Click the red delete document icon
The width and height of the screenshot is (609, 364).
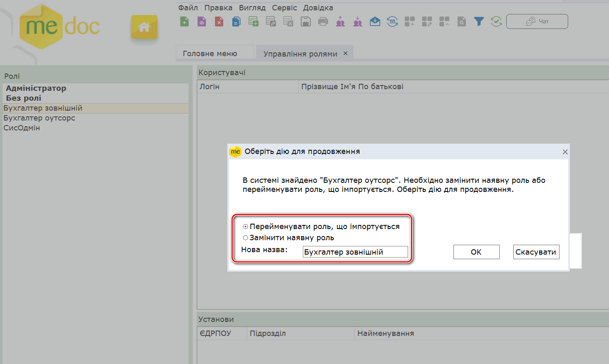(x=219, y=21)
